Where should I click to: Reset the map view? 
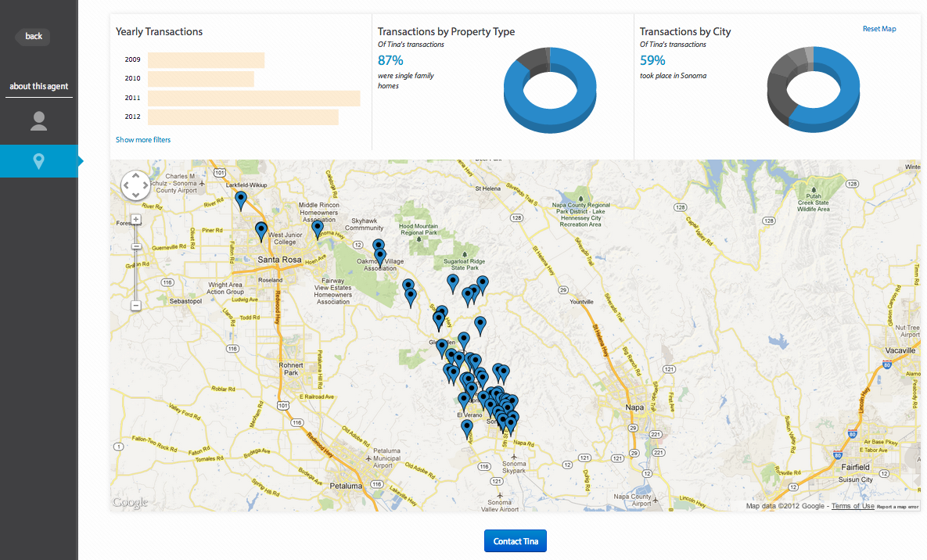(x=879, y=29)
